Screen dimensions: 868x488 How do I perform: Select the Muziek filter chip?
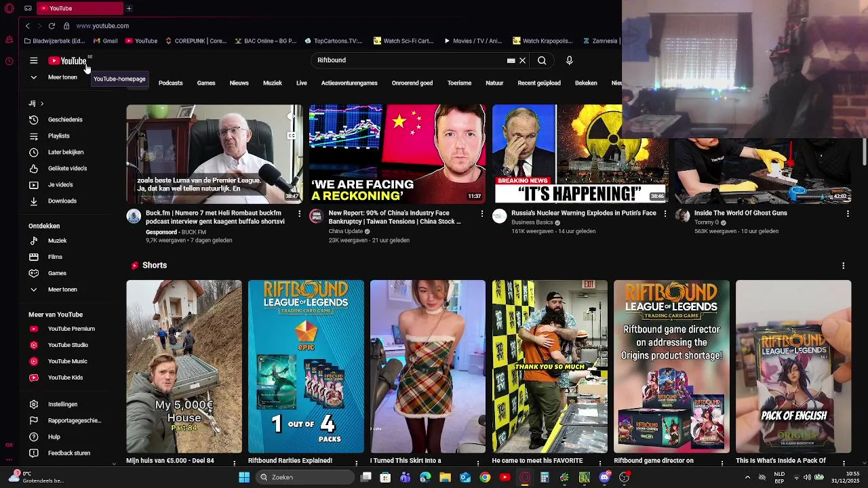click(x=273, y=83)
